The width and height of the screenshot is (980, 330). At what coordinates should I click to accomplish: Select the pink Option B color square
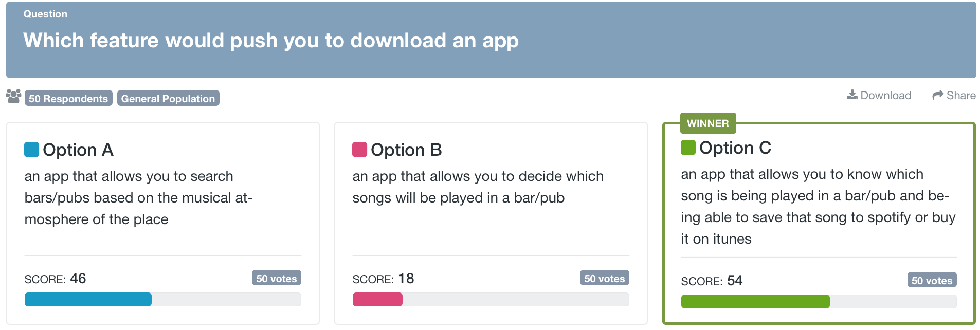point(359,150)
